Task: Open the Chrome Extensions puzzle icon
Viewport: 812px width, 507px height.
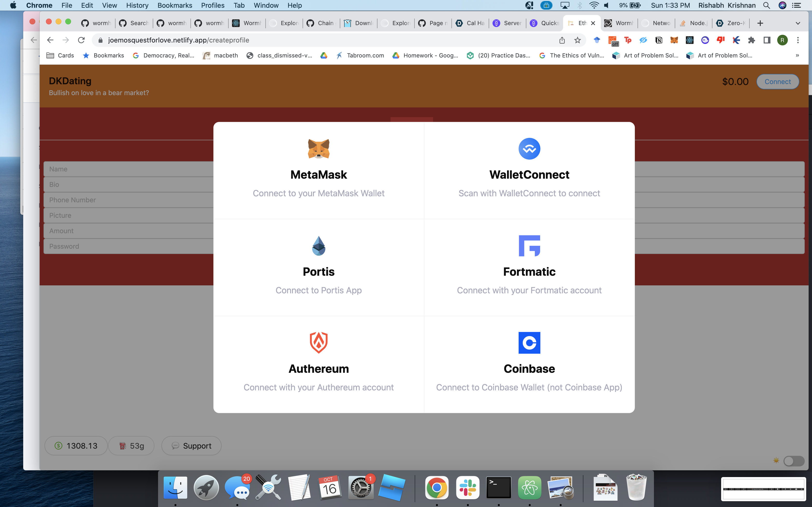Action: [x=751, y=40]
